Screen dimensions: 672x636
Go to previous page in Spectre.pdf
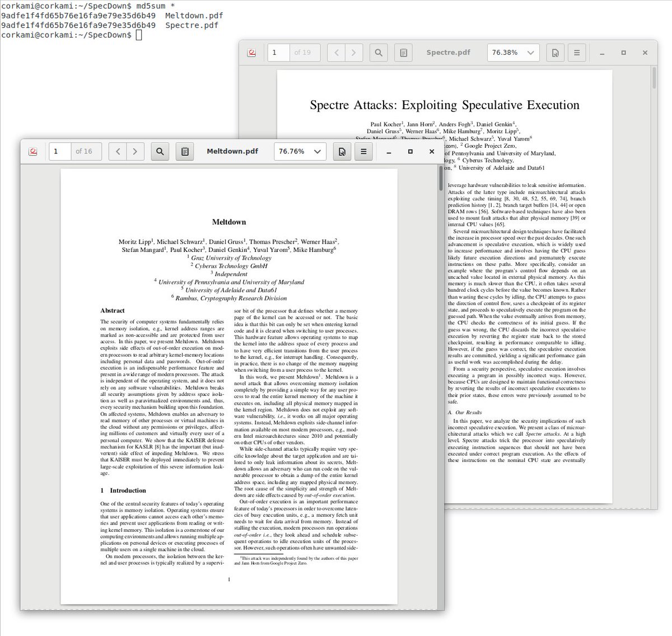coord(337,53)
